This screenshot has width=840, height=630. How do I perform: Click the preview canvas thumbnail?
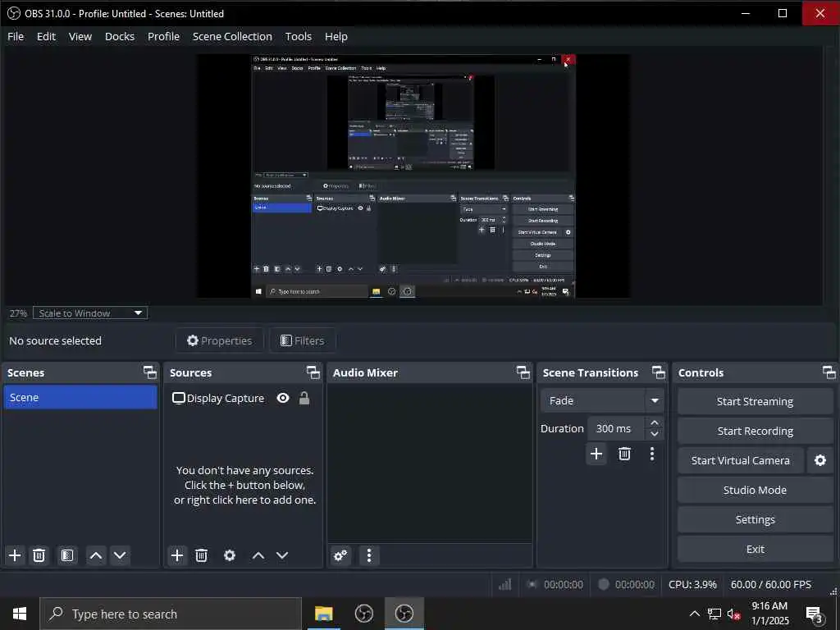pos(413,176)
